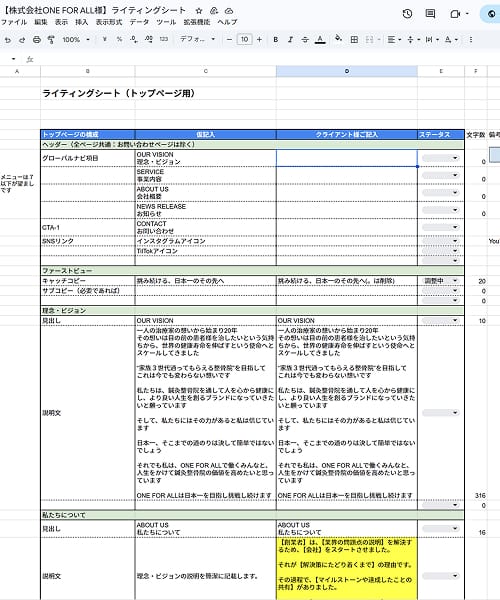This screenshot has height=600, width=500.
Task: Open the データ menu
Action: click(139, 22)
